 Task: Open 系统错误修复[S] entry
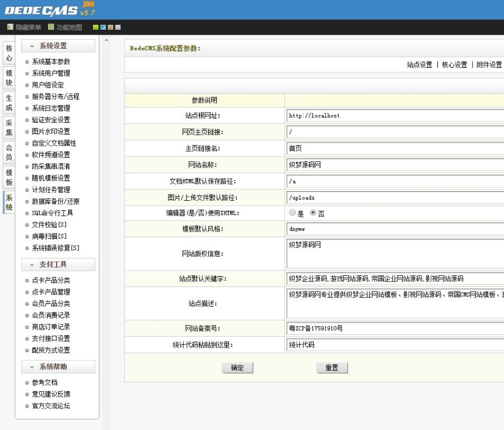tap(55, 248)
